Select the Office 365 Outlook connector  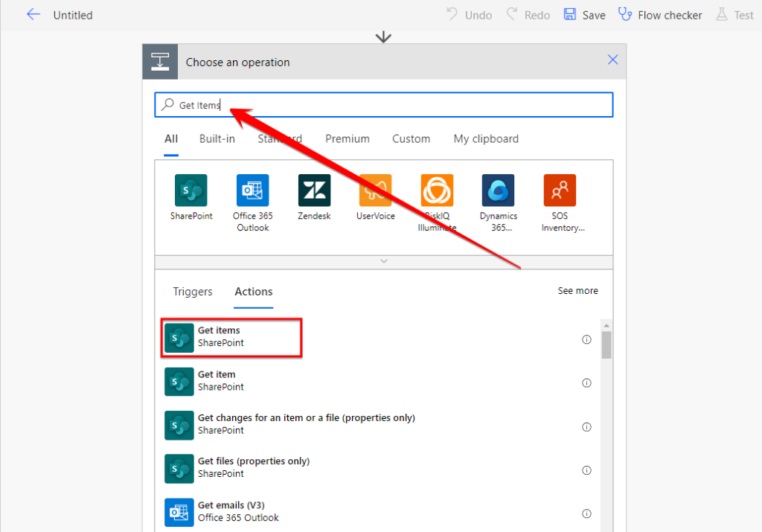coord(253,202)
